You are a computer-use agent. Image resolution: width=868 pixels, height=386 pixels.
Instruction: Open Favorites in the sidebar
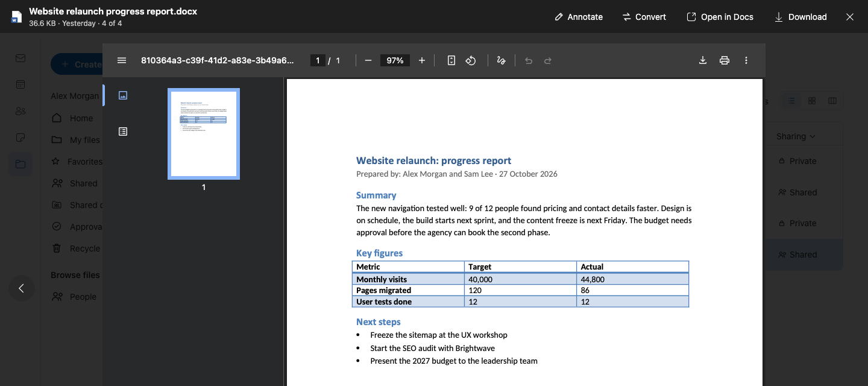click(77, 162)
